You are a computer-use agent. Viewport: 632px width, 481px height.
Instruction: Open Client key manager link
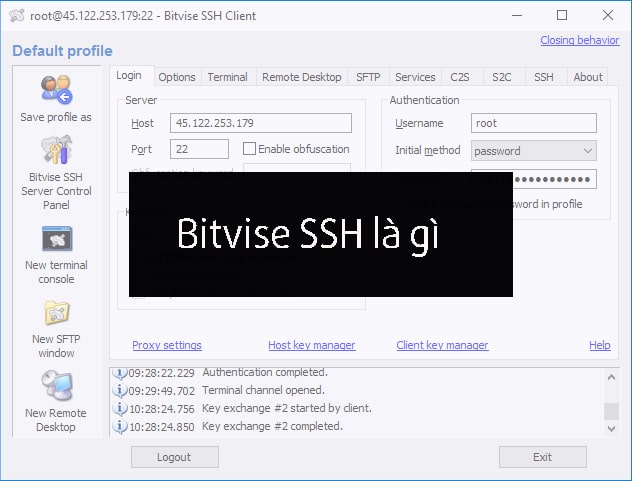click(x=442, y=345)
